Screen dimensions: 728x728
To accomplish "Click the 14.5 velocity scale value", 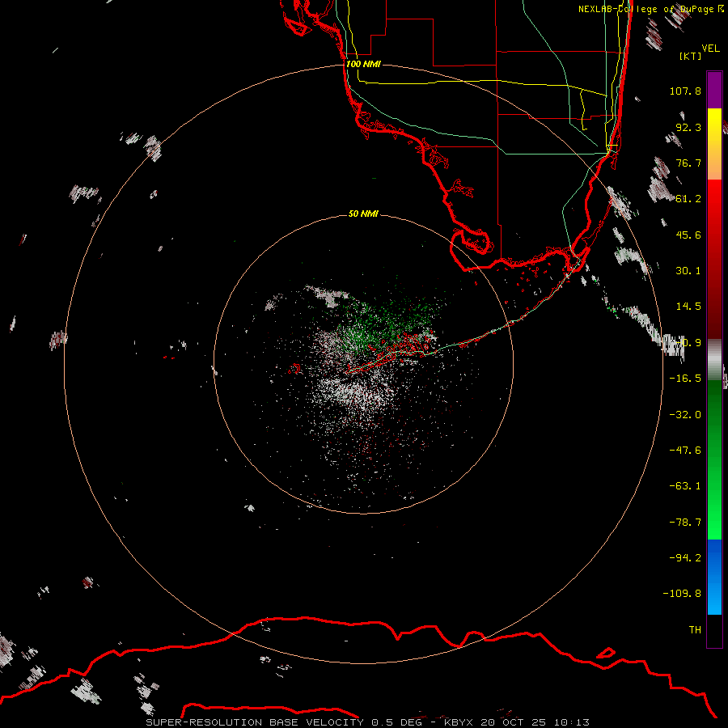I will tap(688, 307).
